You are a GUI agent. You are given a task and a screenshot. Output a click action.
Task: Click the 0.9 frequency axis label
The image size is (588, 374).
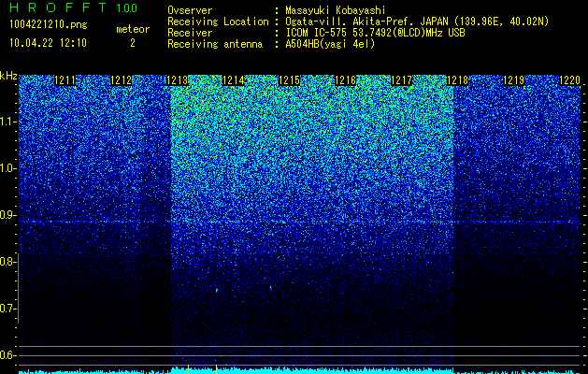tap(7, 215)
